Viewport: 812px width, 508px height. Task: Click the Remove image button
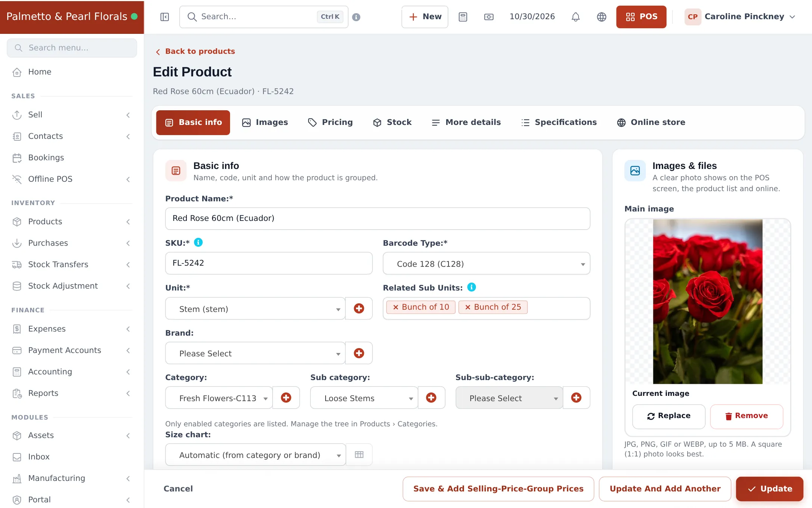coord(747,416)
